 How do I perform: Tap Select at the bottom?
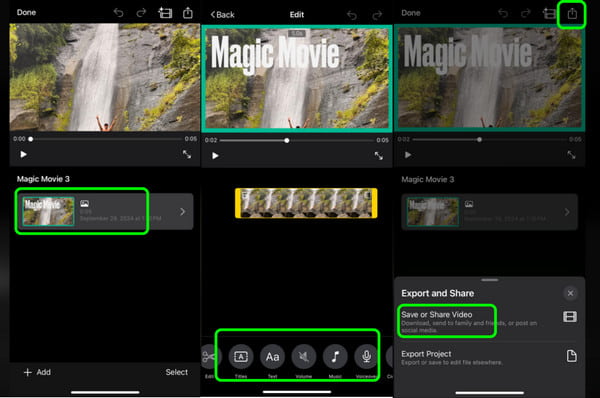[x=176, y=372]
